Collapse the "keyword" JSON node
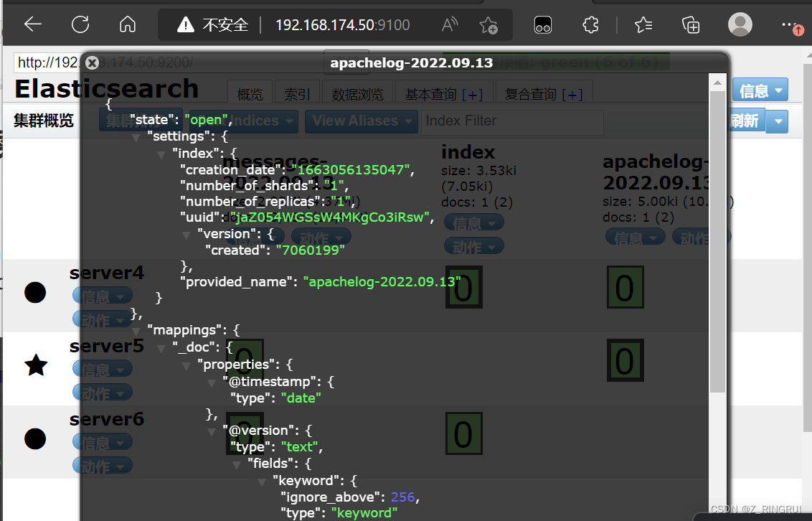The height and width of the screenshot is (521, 812). [x=262, y=482]
